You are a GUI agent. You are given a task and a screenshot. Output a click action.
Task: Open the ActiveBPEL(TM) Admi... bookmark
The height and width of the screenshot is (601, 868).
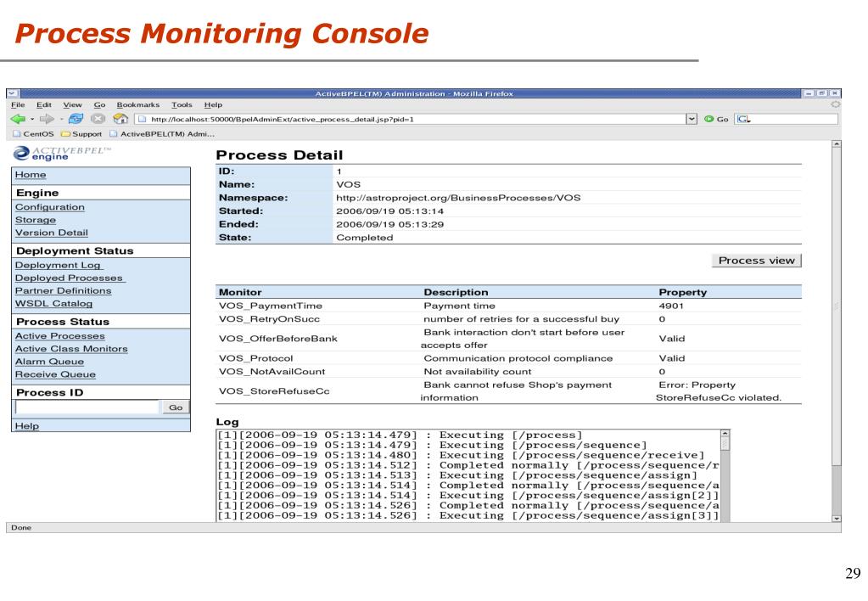click(162, 134)
